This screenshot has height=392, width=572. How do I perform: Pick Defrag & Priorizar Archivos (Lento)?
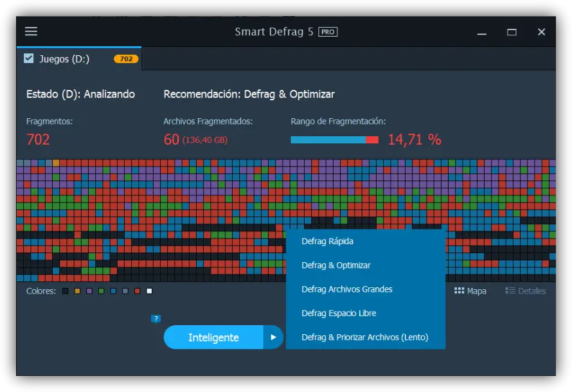(365, 337)
